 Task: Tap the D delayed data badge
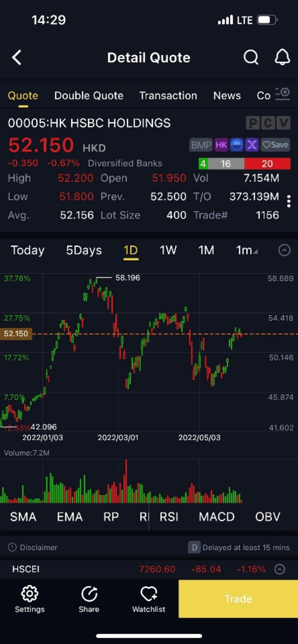tap(194, 547)
